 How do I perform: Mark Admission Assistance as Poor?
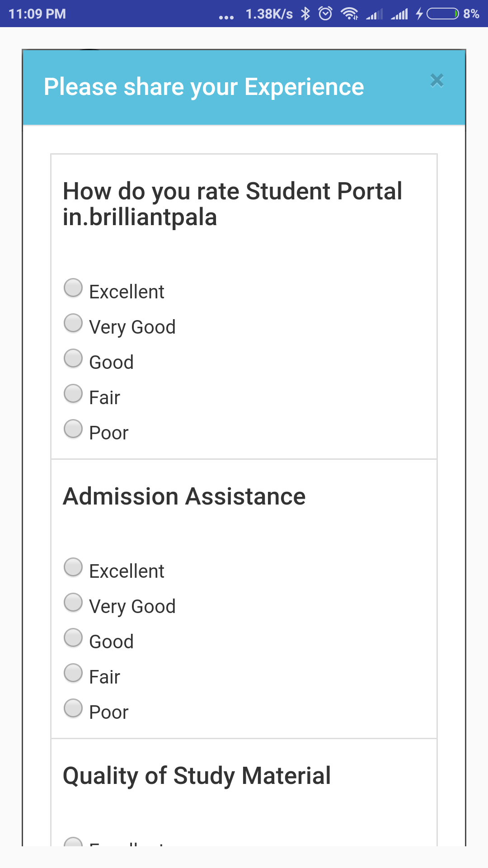73,708
